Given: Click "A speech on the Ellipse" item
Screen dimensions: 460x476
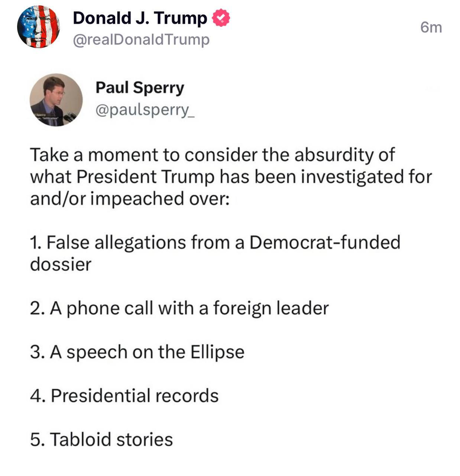Looking at the screenshot, I should 137,352.
